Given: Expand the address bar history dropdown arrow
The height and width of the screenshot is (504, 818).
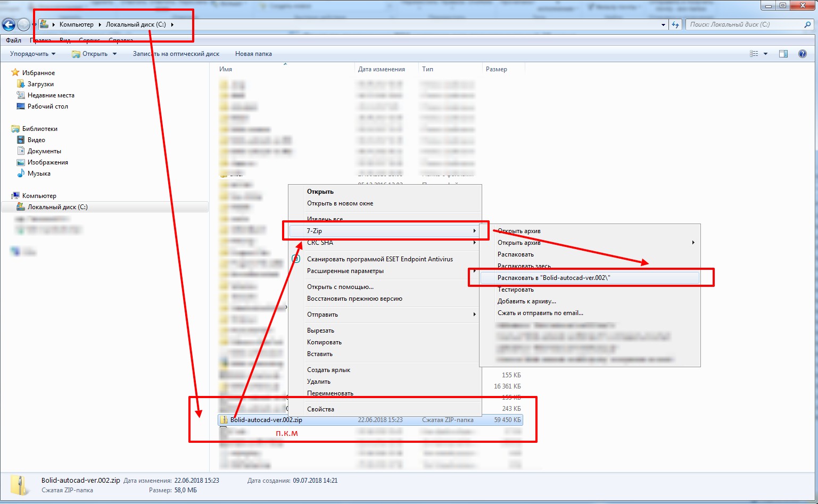Looking at the screenshot, I should (x=663, y=24).
